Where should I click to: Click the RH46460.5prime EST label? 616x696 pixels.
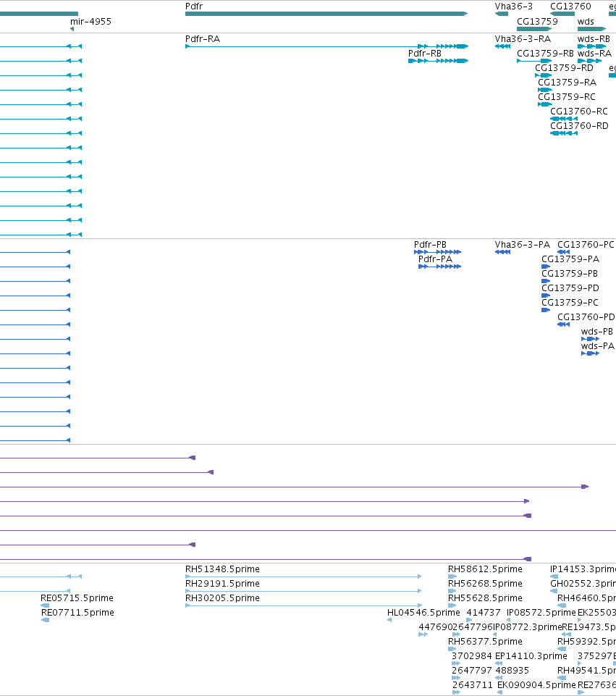586,598
